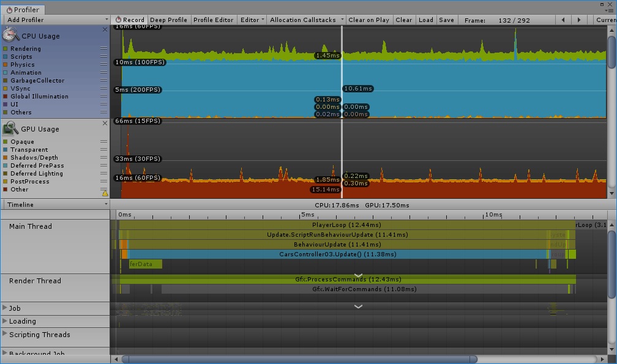Step to the next frame arrow
This screenshot has width=617, height=364.
pyautogui.click(x=579, y=20)
